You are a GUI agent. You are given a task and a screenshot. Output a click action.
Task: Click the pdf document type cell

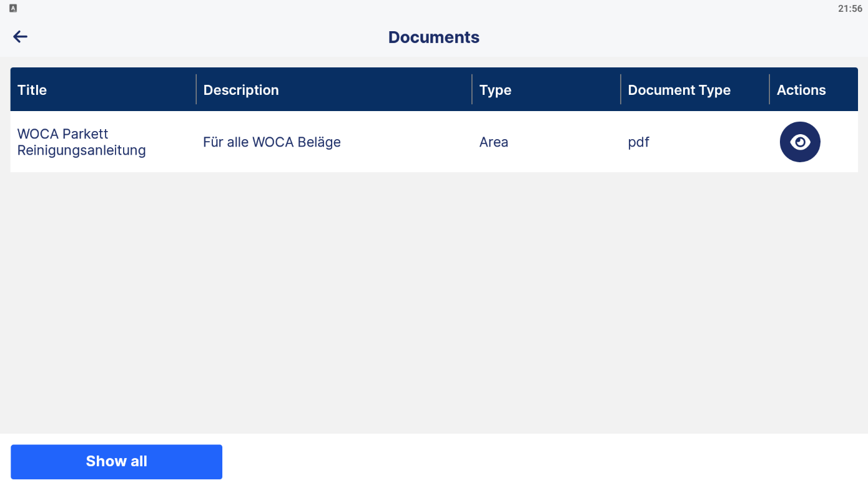639,142
